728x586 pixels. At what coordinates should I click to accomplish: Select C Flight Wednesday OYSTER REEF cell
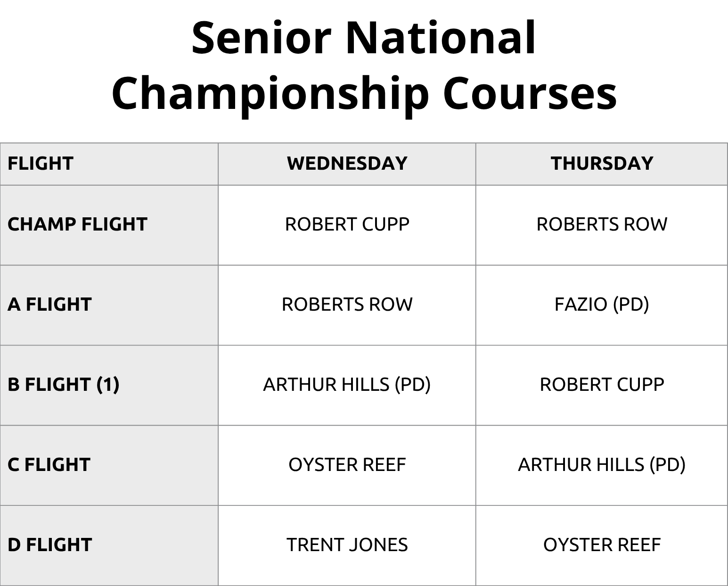pos(347,465)
